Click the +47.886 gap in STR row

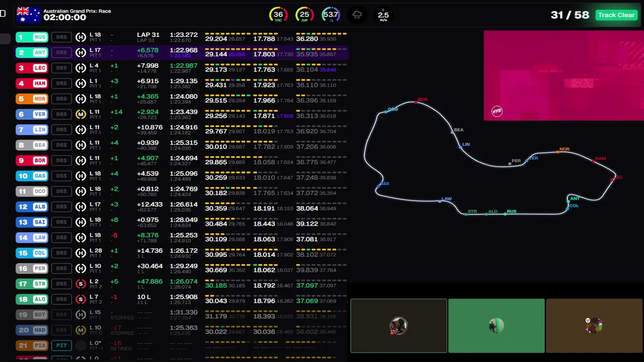149,282
